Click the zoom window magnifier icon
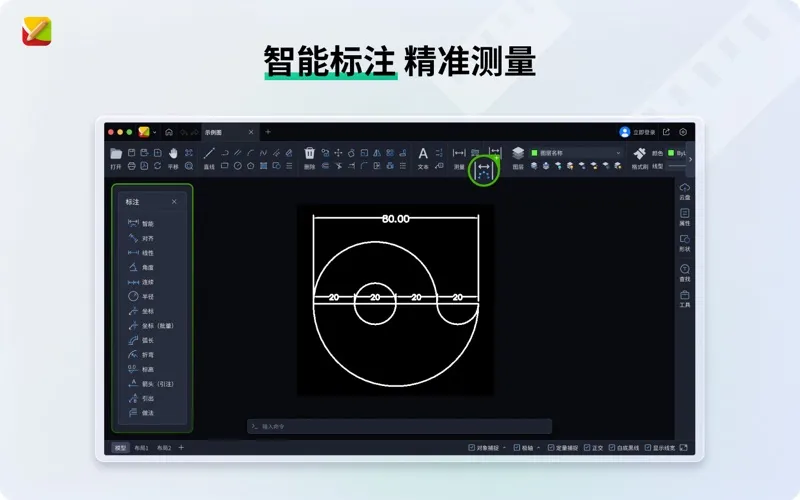The image size is (800, 500). pyautogui.click(x=189, y=166)
